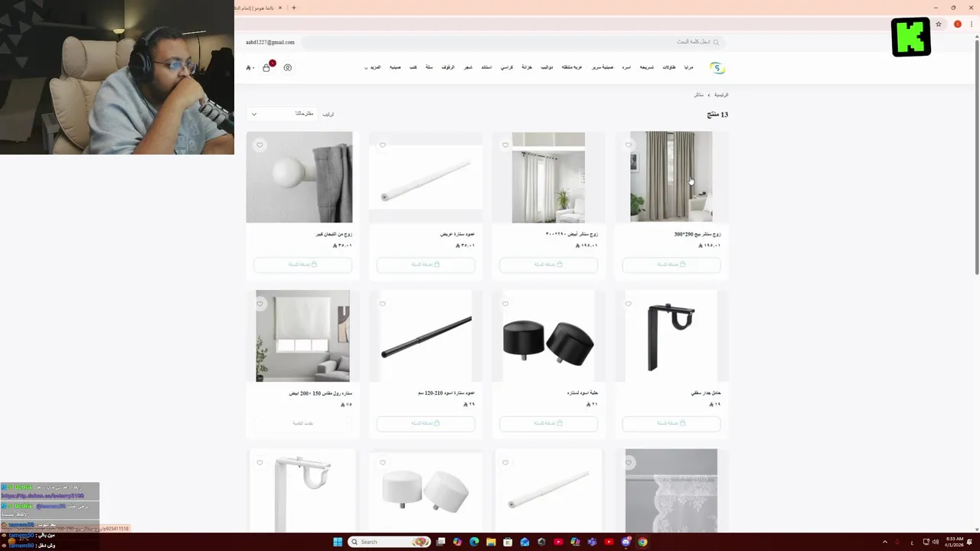Open the beige curtain pair product image

pos(671,177)
